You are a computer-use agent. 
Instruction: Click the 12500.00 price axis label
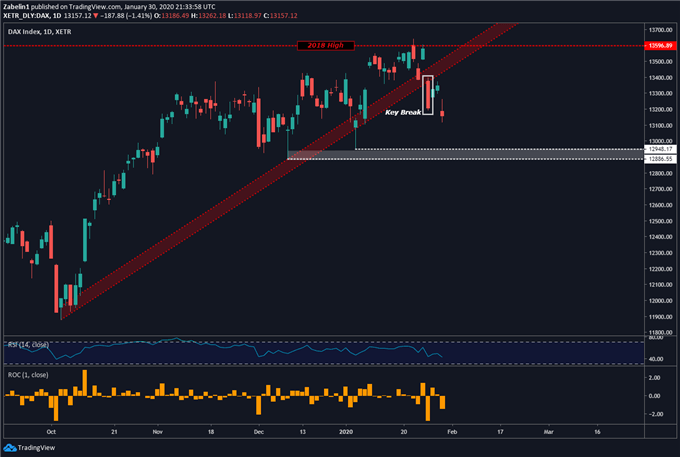(660, 221)
